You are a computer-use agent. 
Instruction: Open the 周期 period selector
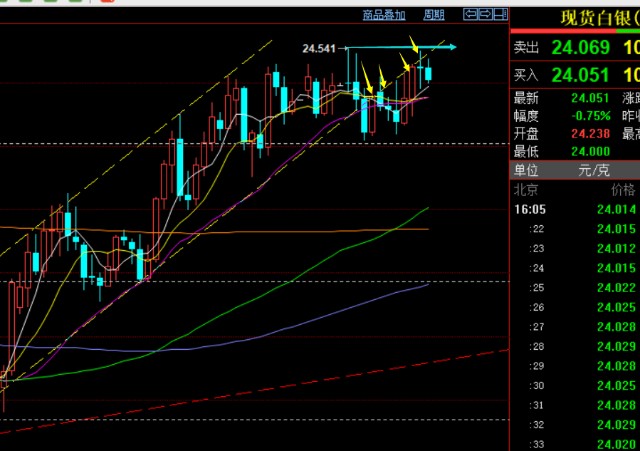click(x=434, y=15)
